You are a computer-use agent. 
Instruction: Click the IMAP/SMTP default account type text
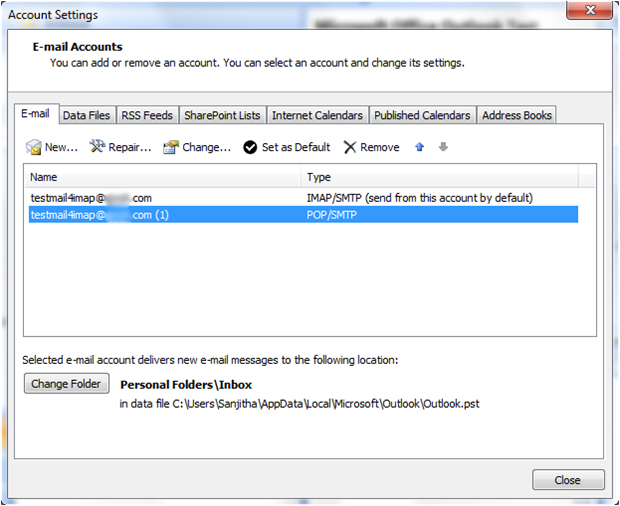click(x=420, y=198)
